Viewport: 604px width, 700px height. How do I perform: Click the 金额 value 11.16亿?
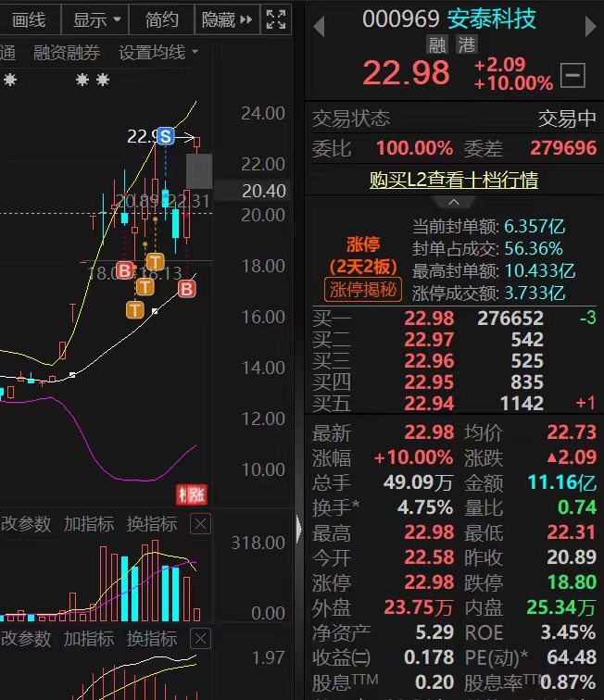tap(562, 482)
